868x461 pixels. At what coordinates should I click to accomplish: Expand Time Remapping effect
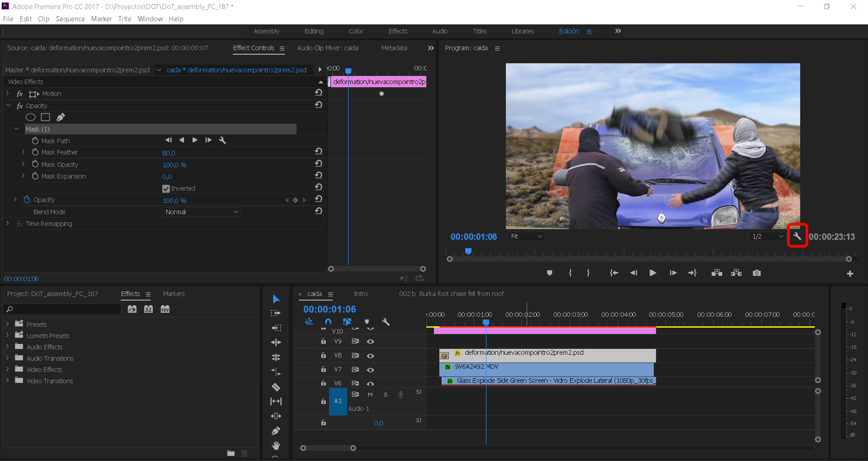click(8, 223)
